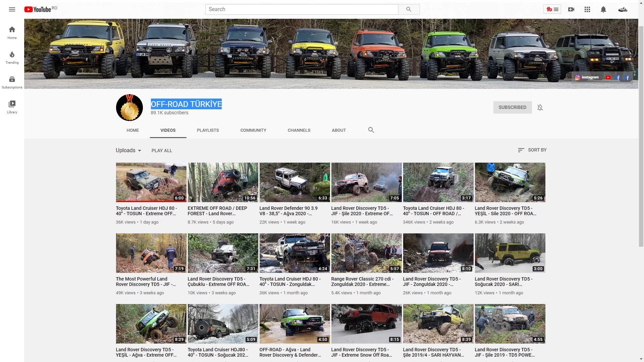The width and height of the screenshot is (644, 362).
Task: Open the 8:29 green Ağva thumbnail
Action: point(151,324)
